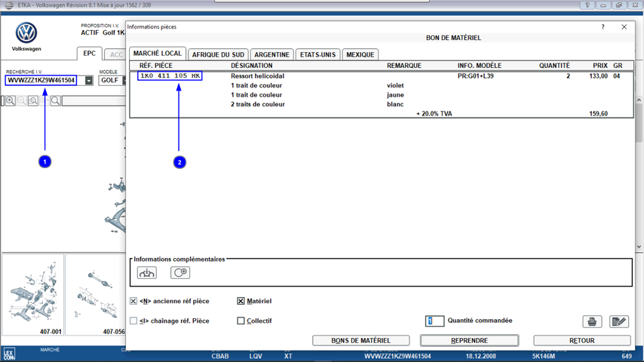
Task: Click the zoom-in magnifier icon
Action: point(11,100)
